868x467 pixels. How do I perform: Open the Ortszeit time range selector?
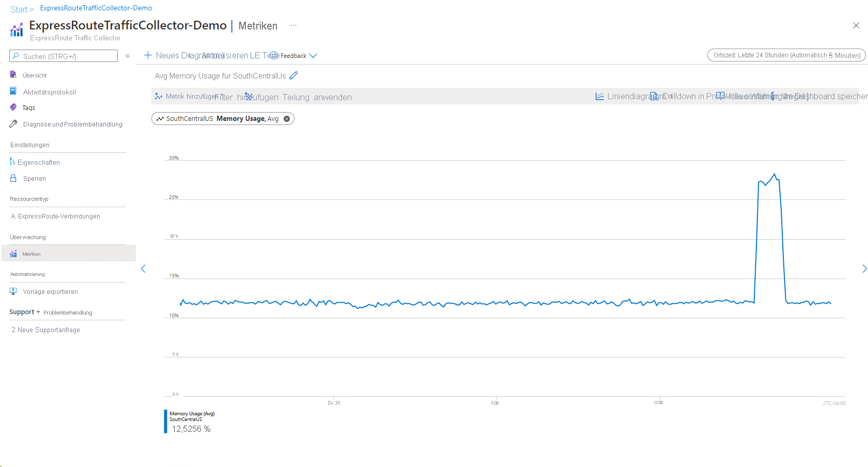786,55
